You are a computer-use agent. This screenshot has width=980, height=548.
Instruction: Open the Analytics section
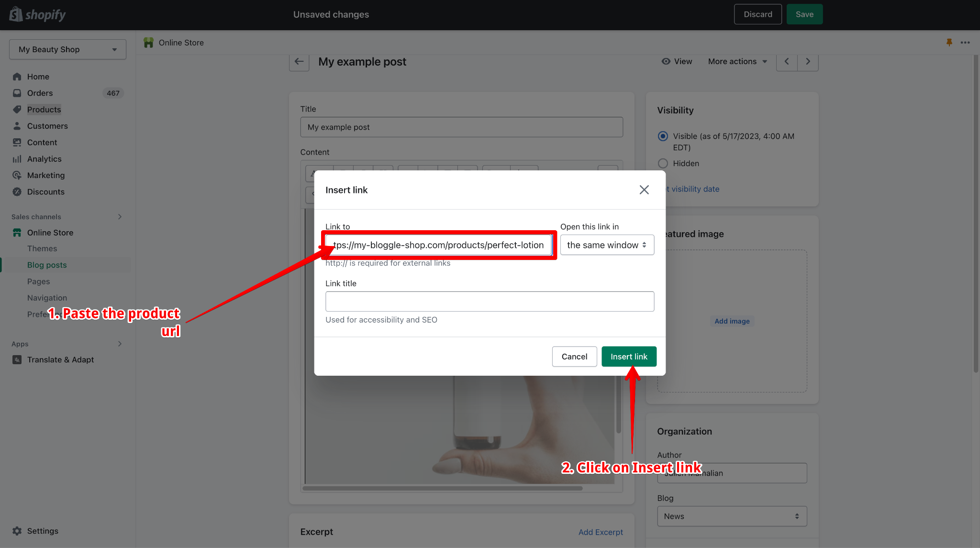click(44, 158)
